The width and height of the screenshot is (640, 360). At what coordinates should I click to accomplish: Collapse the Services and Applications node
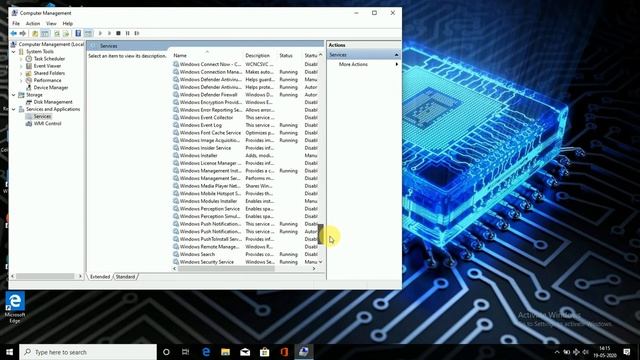point(13,109)
